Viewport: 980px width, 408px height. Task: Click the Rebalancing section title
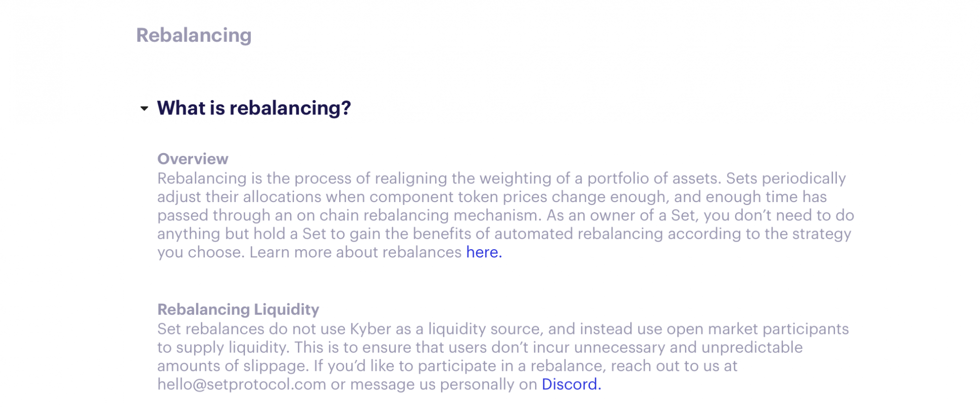(194, 35)
